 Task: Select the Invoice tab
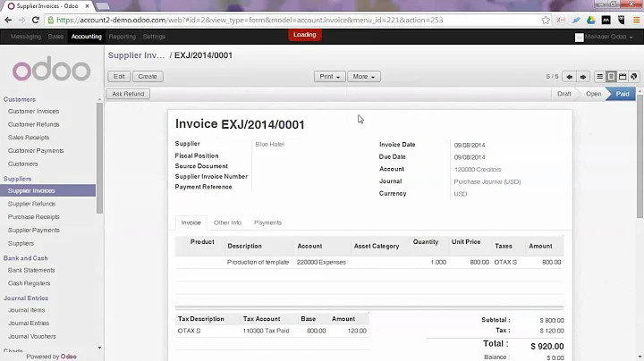click(x=191, y=222)
